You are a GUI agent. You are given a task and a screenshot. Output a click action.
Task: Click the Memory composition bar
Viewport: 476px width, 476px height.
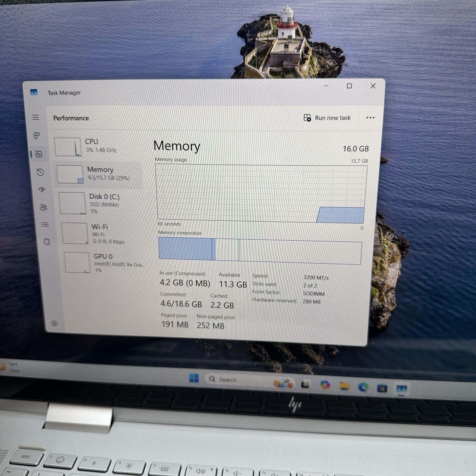tap(260, 250)
